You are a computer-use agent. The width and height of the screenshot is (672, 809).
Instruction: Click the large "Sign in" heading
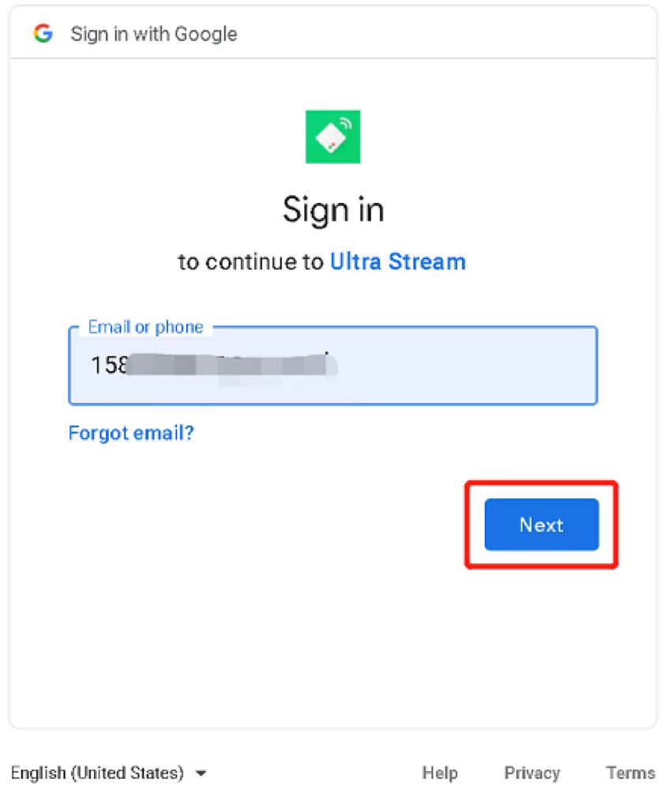point(334,210)
